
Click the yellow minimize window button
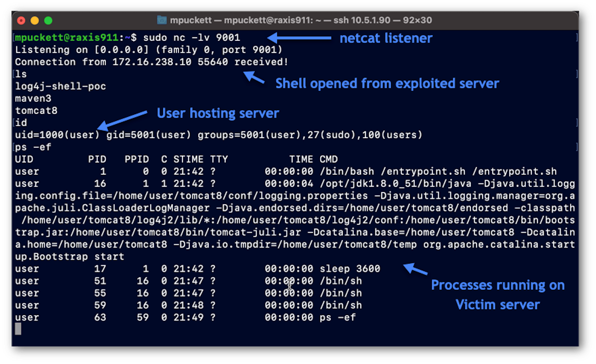tap(35, 20)
